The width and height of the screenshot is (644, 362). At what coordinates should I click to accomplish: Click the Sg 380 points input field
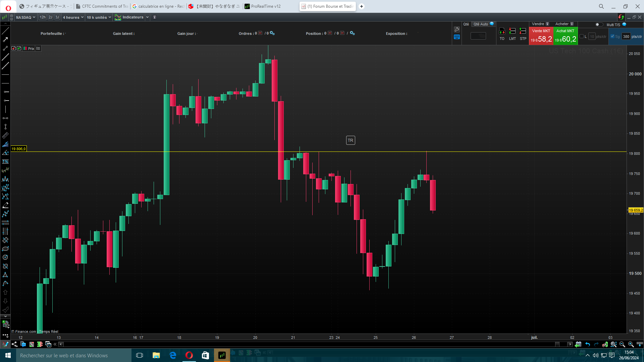coord(626,37)
